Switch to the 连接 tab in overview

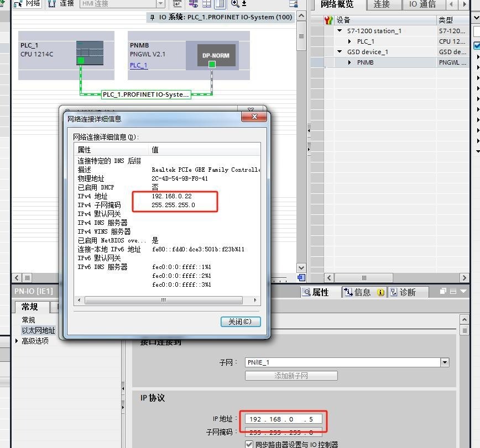tap(382, 4)
